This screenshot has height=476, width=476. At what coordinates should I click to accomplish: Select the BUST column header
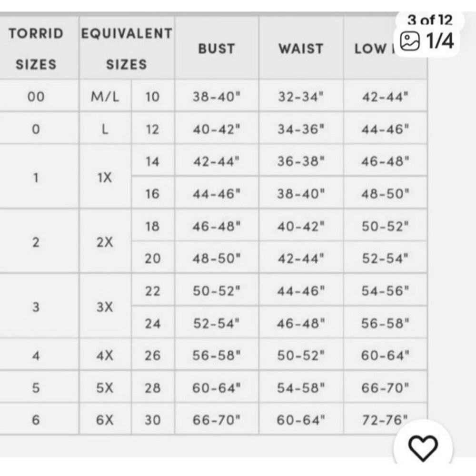[217, 49]
